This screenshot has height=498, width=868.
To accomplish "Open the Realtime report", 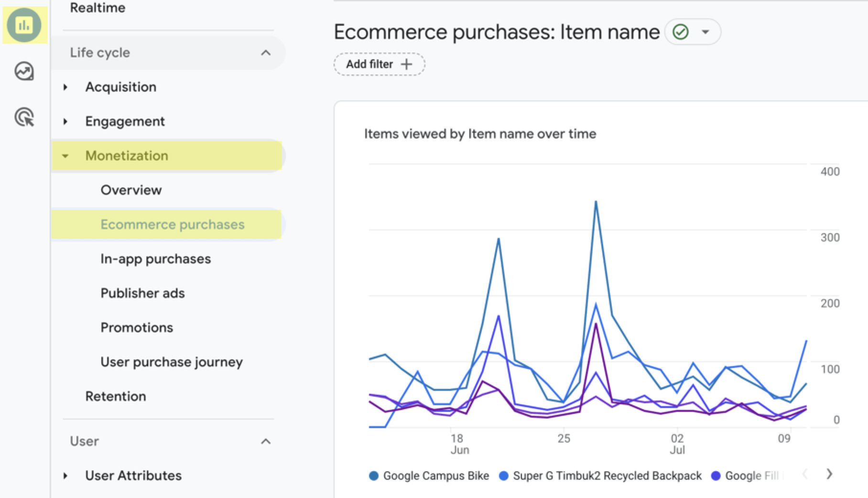I will coord(98,8).
